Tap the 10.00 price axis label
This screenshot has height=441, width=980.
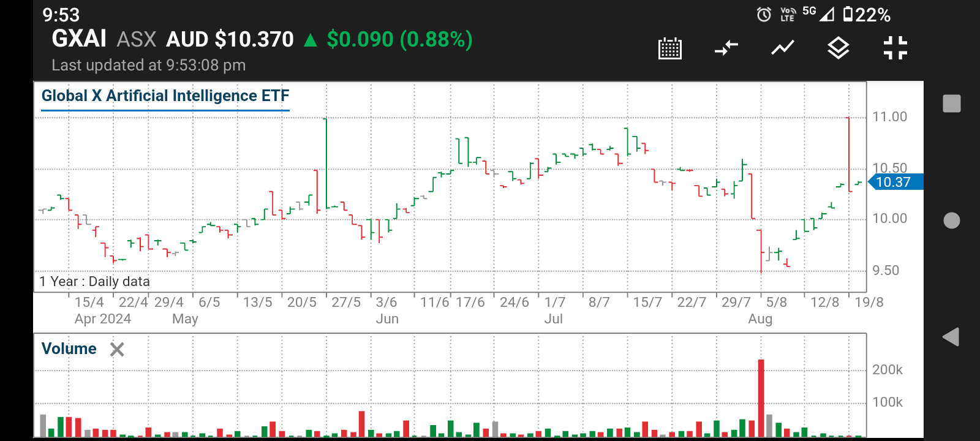890,218
